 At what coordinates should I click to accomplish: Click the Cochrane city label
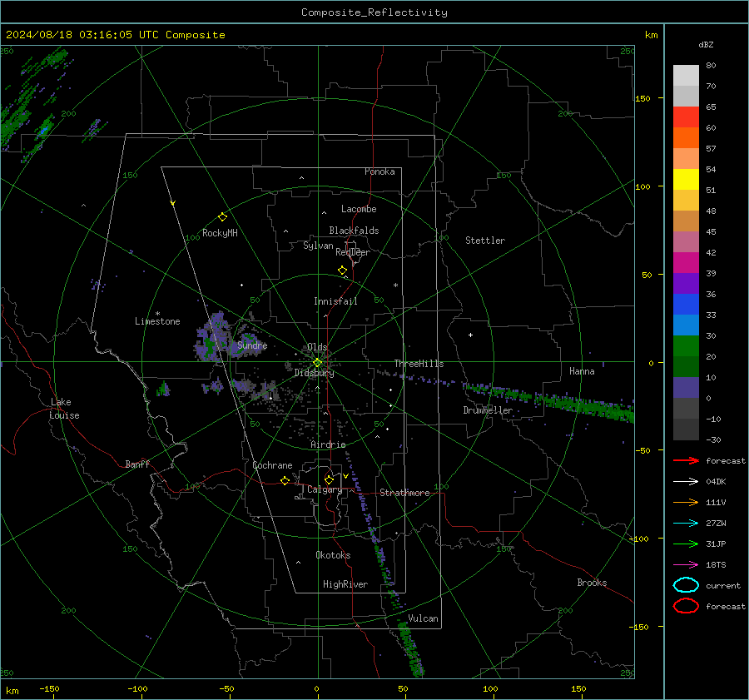[272, 465]
